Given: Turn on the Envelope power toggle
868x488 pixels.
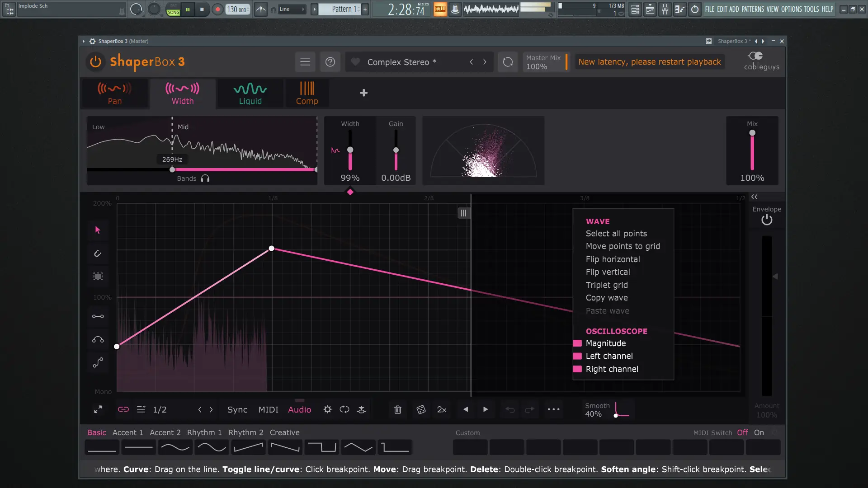Looking at the screenshot, I should point(767,220).
